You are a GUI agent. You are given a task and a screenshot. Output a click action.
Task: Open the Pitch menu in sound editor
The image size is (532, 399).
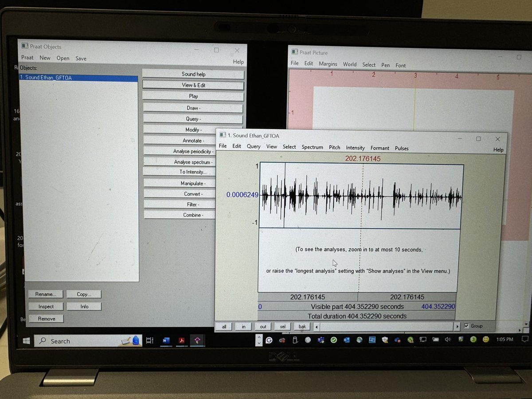(x=334, y=147)
